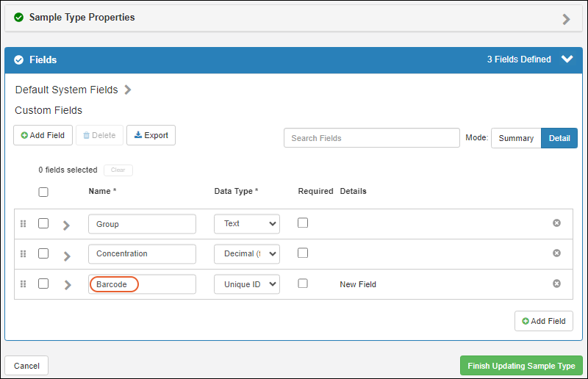Remove the Barcode field with its X icon
Screen dimensions: 588x379
[556, 284]
